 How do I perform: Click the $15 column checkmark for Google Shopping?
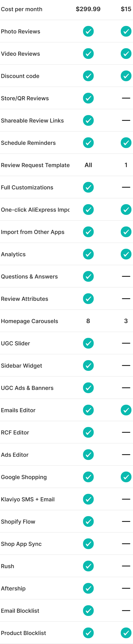coord(126,477)
